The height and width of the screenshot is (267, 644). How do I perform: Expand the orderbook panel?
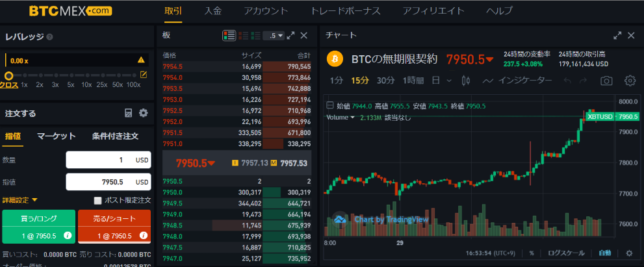click(290, 35)
